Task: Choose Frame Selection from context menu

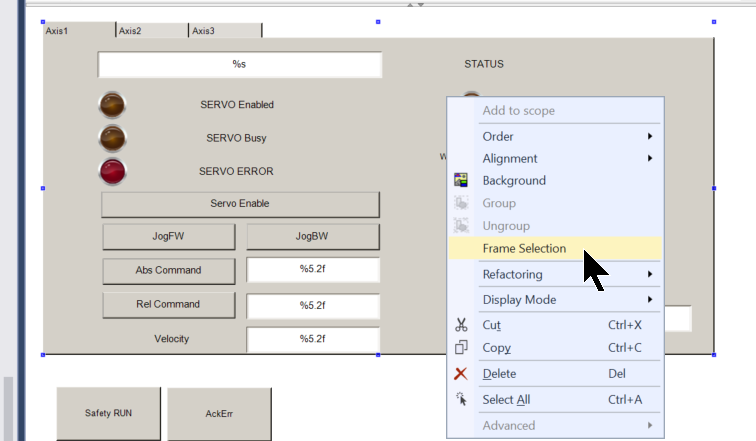Action: pyautogui.click(x=555, y=248)
